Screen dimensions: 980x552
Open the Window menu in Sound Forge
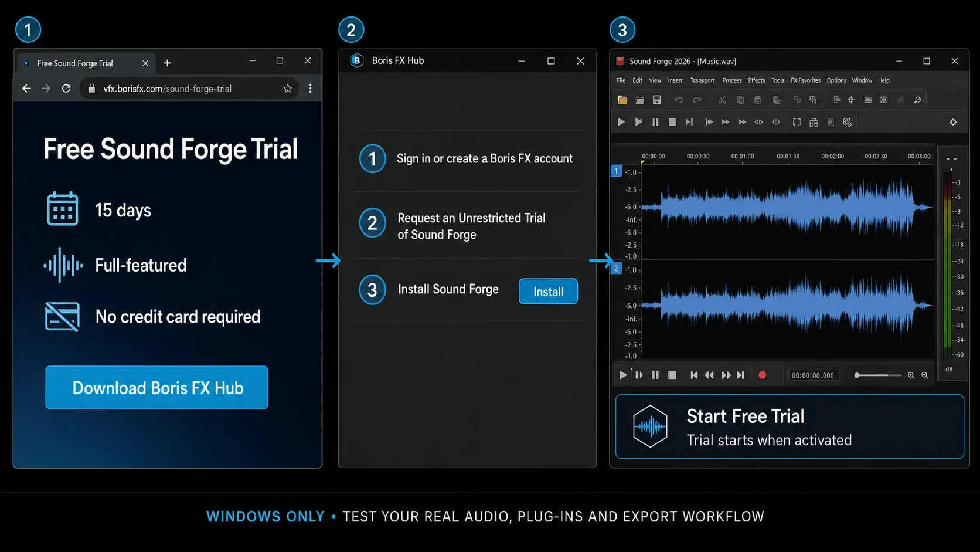tap(862, 80)
